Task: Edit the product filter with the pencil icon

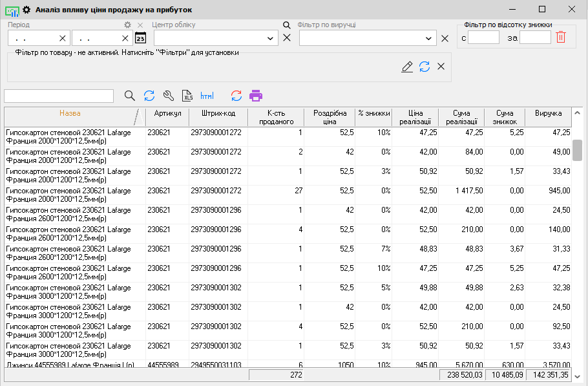Action: click(x=407, y=67)
